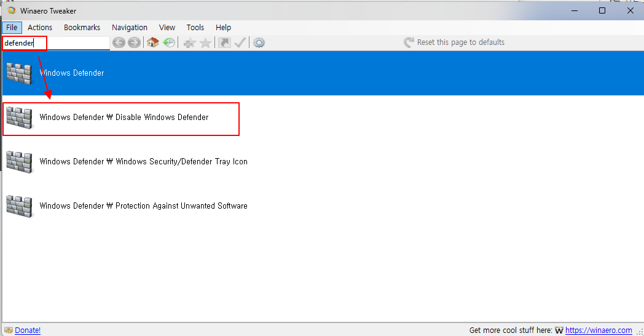644x336 pixels.
Task: Click the export shortcut arrow icon
Action: [x=224, y=42]
